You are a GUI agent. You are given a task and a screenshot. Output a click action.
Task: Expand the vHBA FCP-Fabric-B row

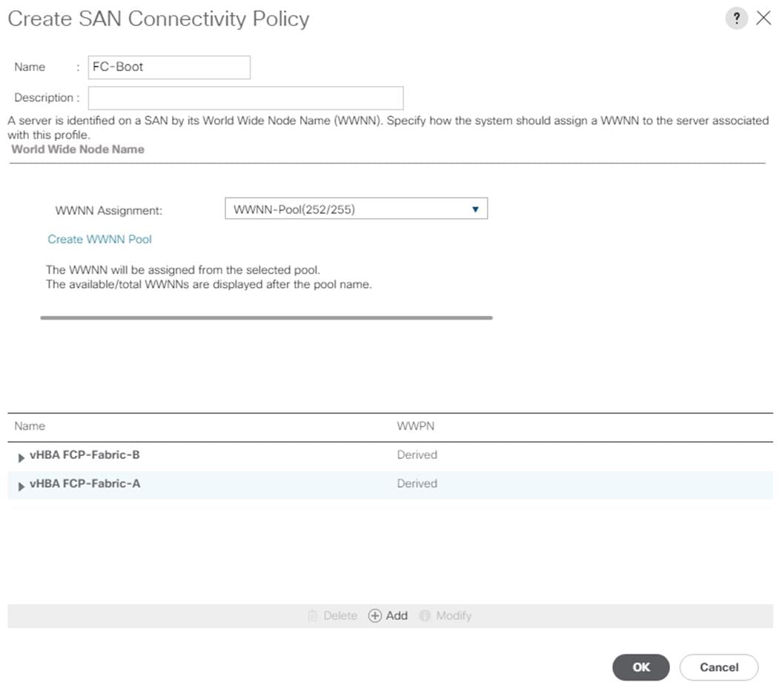[21, 458]
